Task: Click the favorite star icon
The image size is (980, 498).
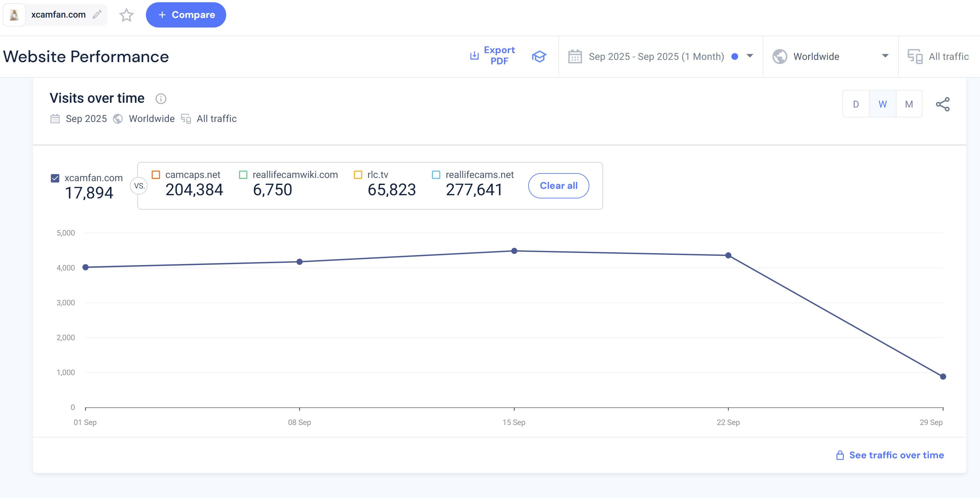Action: [126, 15]
